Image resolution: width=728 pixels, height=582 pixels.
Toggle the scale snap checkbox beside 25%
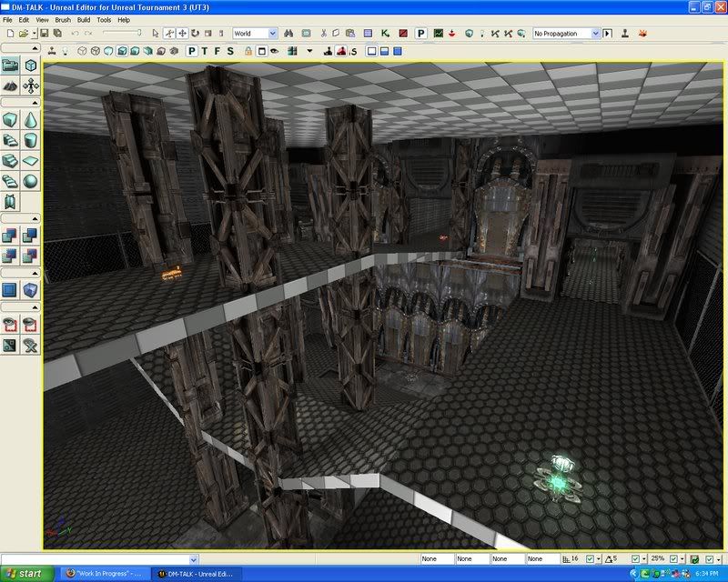pyautogui.click(x=673, y=559)
